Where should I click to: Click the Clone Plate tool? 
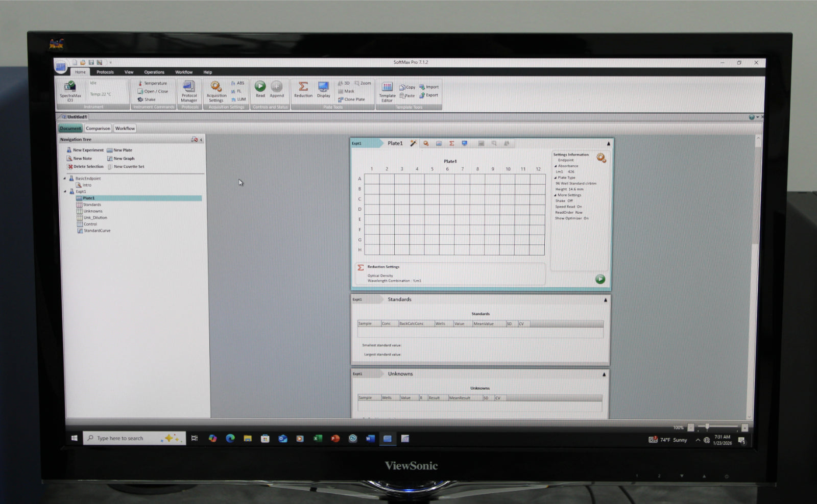pyautogui.click(x=351, y=99)
